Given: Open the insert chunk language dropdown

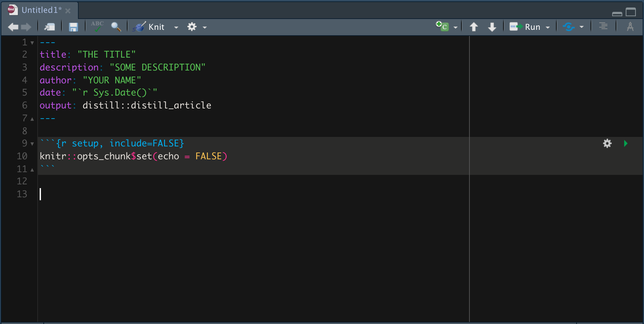Looking at the screenshot, I should [456, 27].
